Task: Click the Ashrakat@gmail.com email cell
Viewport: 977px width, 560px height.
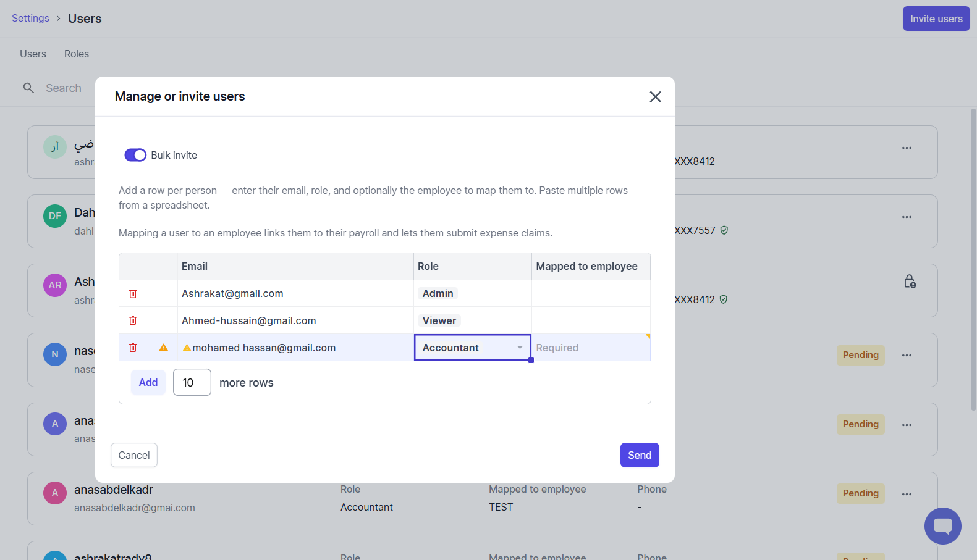Action: click(295, 294)
